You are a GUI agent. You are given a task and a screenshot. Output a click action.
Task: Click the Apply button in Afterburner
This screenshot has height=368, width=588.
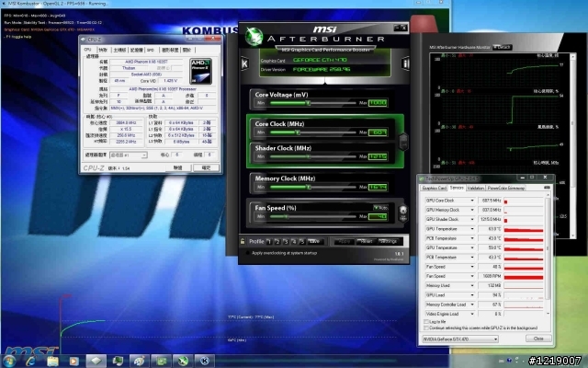tap(344, 241)
